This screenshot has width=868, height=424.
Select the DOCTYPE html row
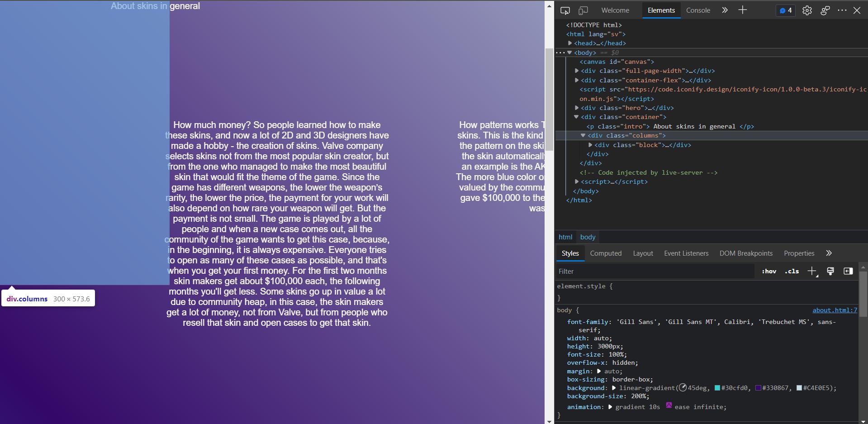[x=594, y=25]
